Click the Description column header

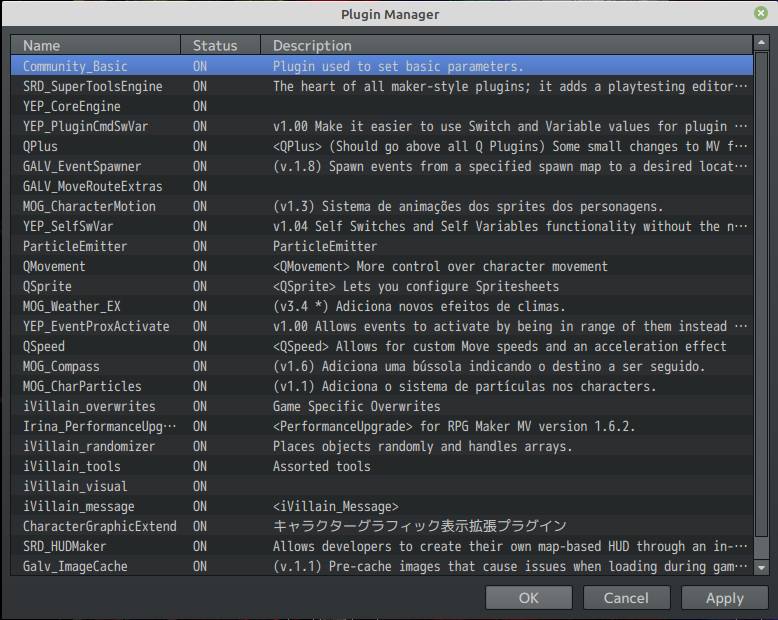(x=507, y=45)
